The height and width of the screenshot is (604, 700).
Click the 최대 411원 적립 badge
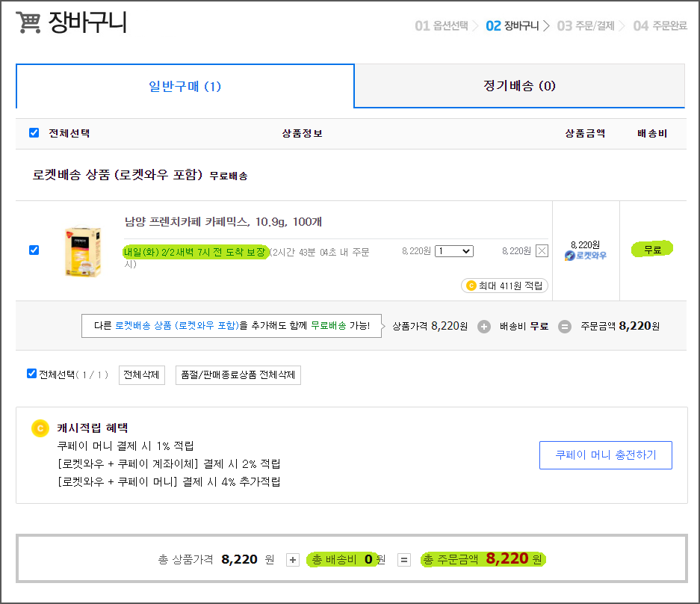pos(504,286)
